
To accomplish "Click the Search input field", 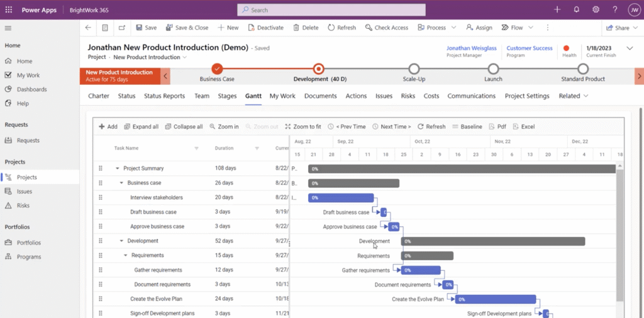I will click(331, 10).
